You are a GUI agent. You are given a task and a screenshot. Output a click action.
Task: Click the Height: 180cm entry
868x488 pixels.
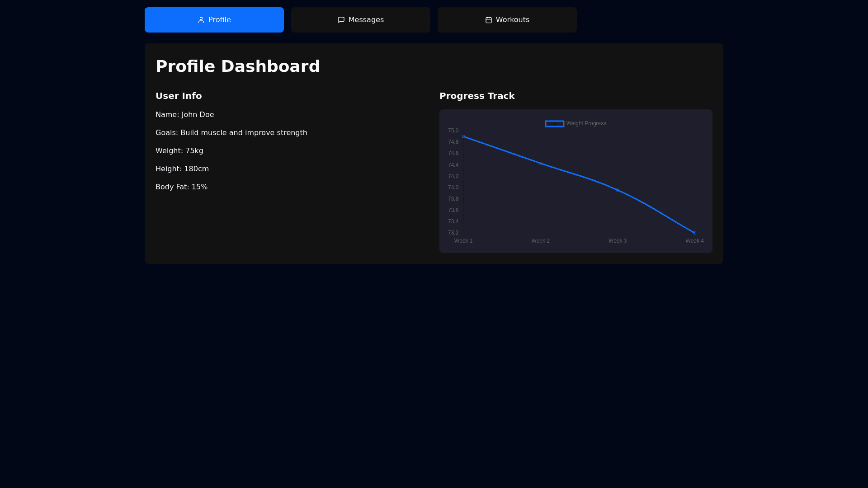click(x=182, y=169)
